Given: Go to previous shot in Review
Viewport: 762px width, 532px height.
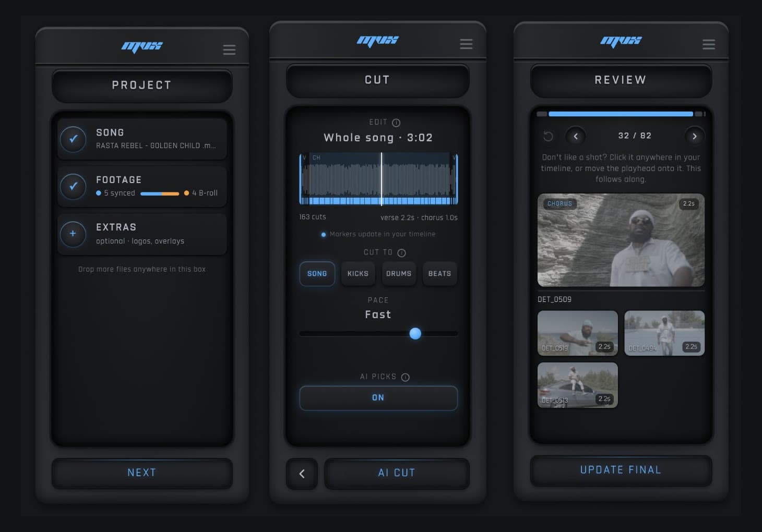Looking at the screenshot, I should pos(576,136).
